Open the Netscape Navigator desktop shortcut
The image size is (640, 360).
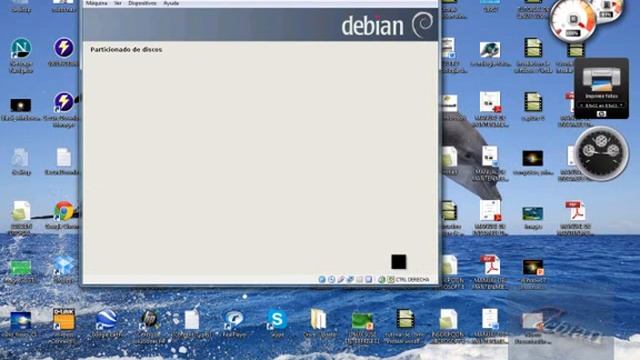pyautogui.click(x=21, y=49)
